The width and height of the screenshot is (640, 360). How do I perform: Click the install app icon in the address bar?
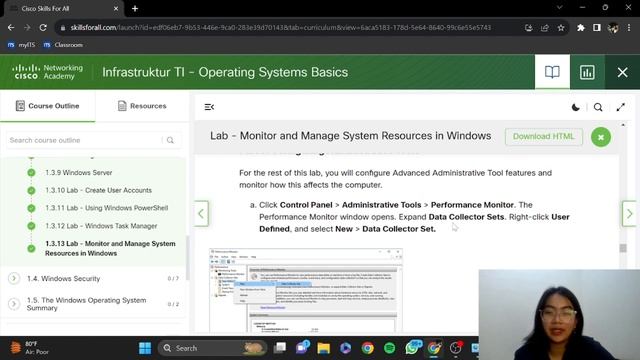pyautogui.click(x=529, y=28)
